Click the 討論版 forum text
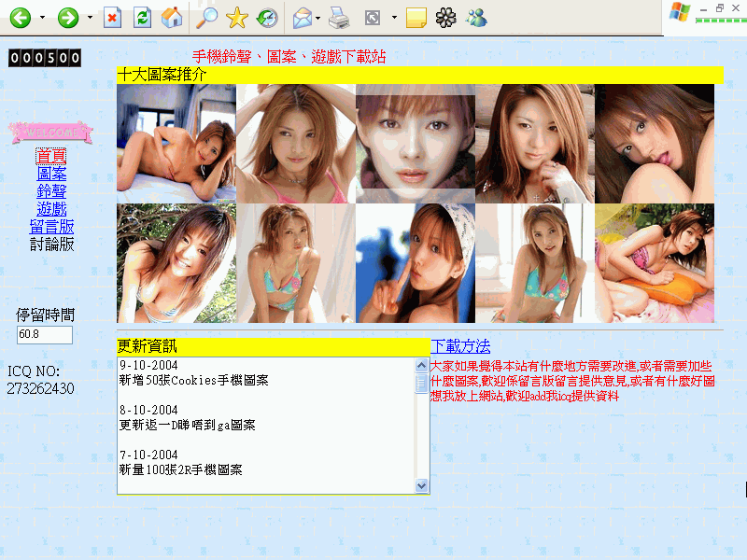This screenshot has height=560, width=747. [51, 245]
